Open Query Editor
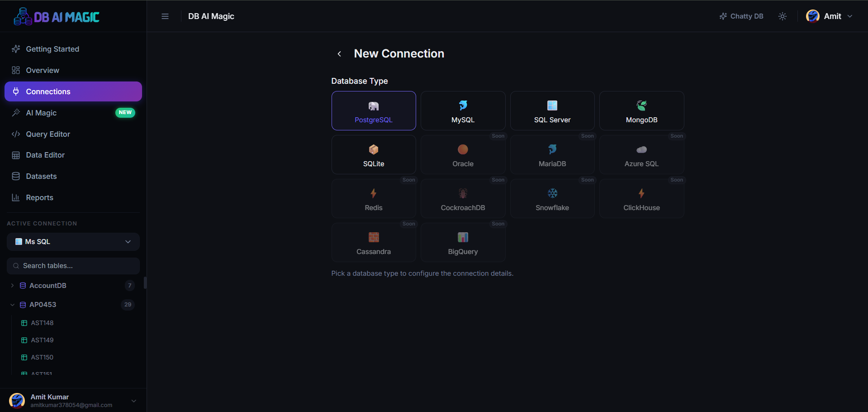Screen dimensions: 868x412 click(73, 134)
